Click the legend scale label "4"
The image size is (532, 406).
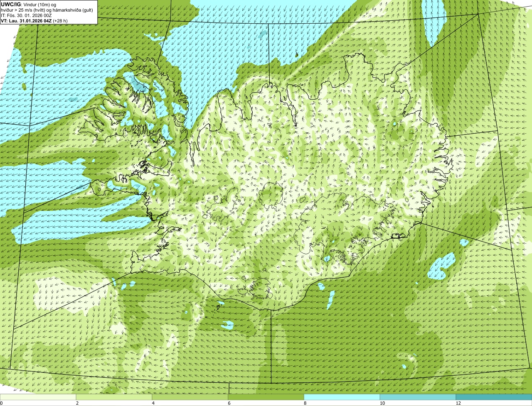(x=153, y=403)
